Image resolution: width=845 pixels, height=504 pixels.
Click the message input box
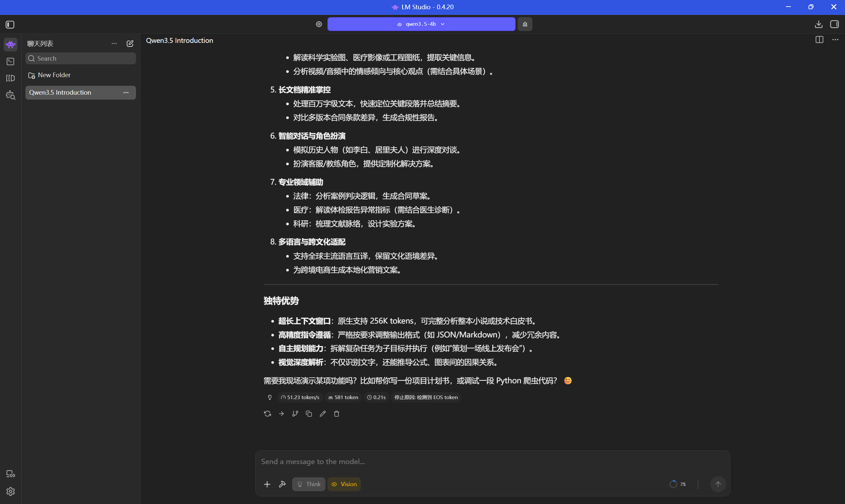tap(492, 462)
